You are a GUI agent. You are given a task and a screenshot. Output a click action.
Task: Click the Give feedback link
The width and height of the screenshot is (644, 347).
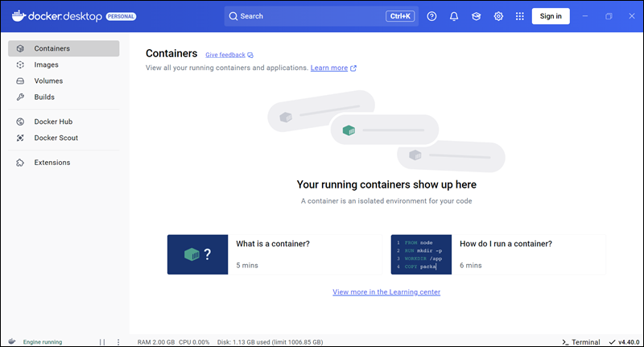(x=225, y=55)
